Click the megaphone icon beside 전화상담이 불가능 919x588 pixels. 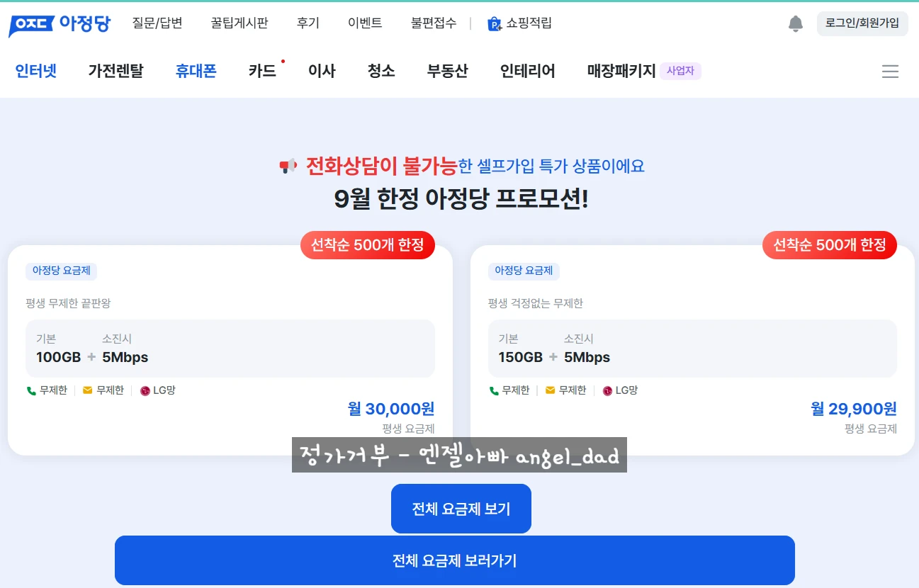click(x=288, y=166)
